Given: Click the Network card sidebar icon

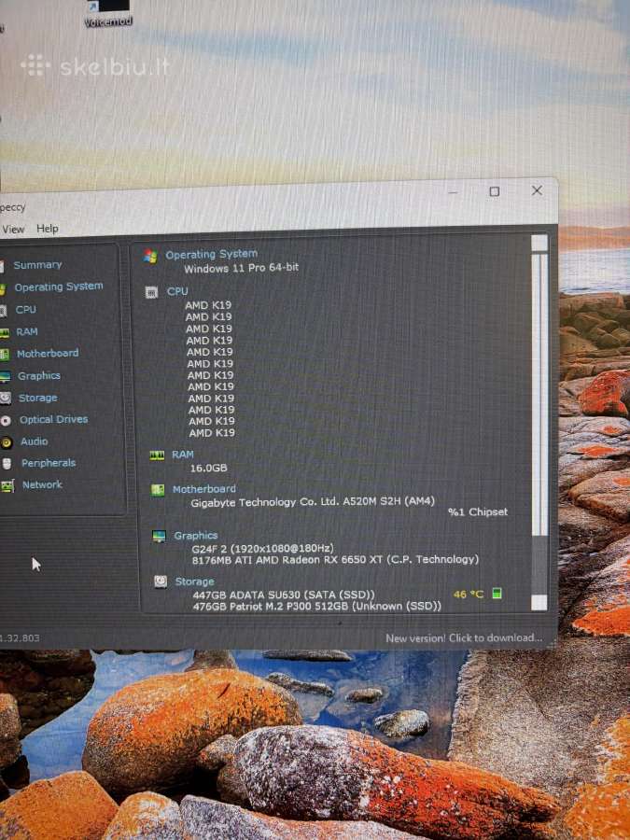Looking at the screenshot, I should 7,486.
